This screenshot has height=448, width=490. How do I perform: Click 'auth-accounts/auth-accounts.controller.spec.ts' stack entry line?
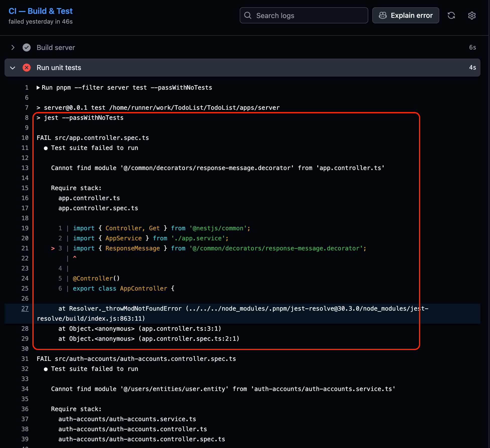pos(142,439)
